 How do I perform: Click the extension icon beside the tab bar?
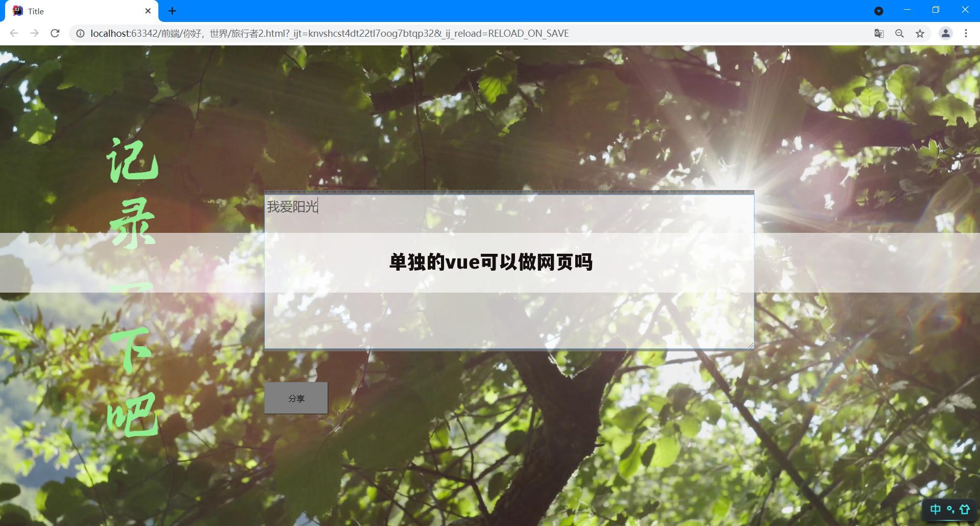(x=879, y=11)
